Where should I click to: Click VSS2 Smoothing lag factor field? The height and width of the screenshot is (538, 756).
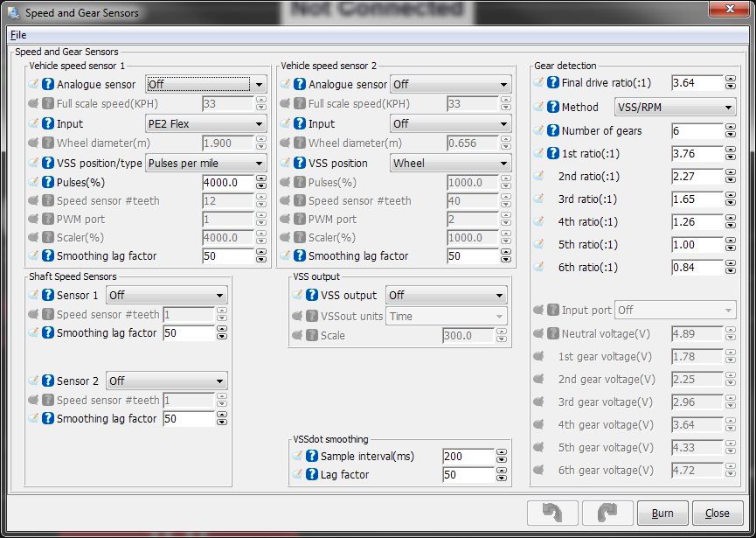(x=473, y=255)
